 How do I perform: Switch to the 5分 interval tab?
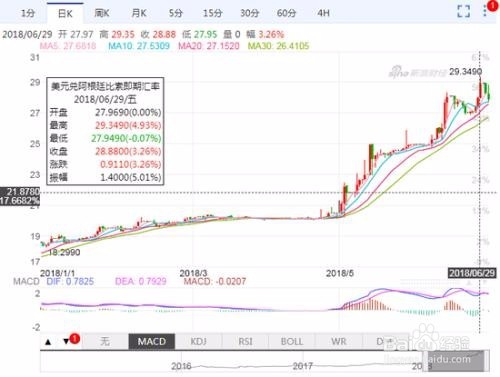[176, 13]
